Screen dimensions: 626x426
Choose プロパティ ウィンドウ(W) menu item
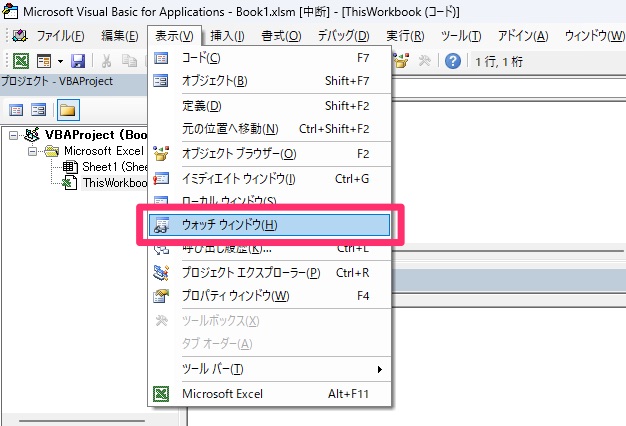tap(269, 296)
